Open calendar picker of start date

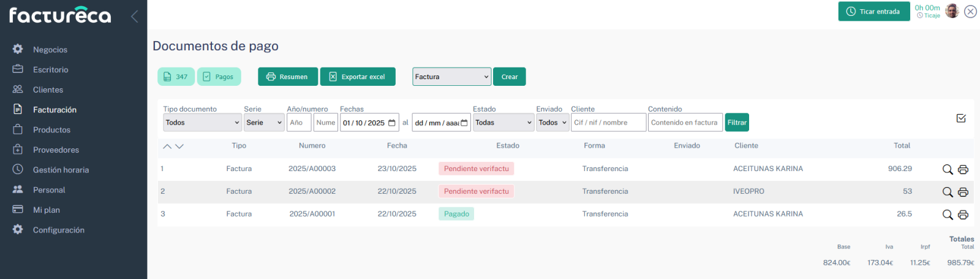click(392, 123)
